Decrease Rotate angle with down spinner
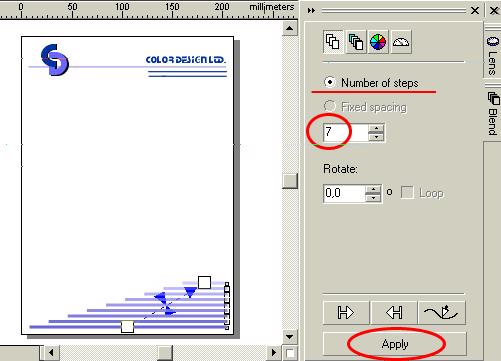The height and width of the screenshot is (361, 501). 373,198
